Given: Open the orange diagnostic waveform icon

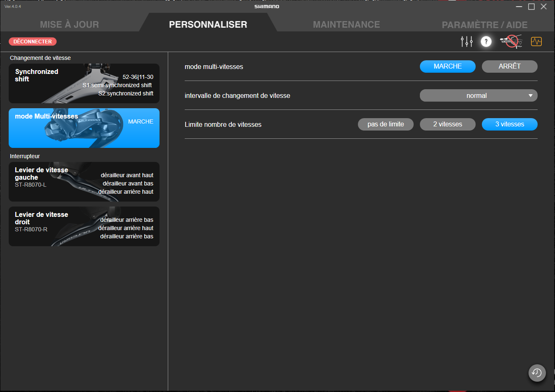Looking at the screenshot, I should point(536,42).
